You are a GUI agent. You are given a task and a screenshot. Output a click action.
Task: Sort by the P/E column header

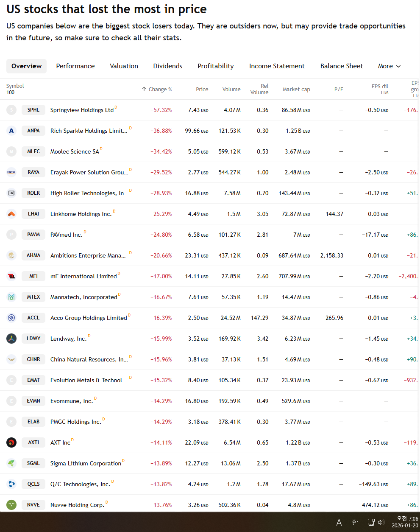pos(339,90)
